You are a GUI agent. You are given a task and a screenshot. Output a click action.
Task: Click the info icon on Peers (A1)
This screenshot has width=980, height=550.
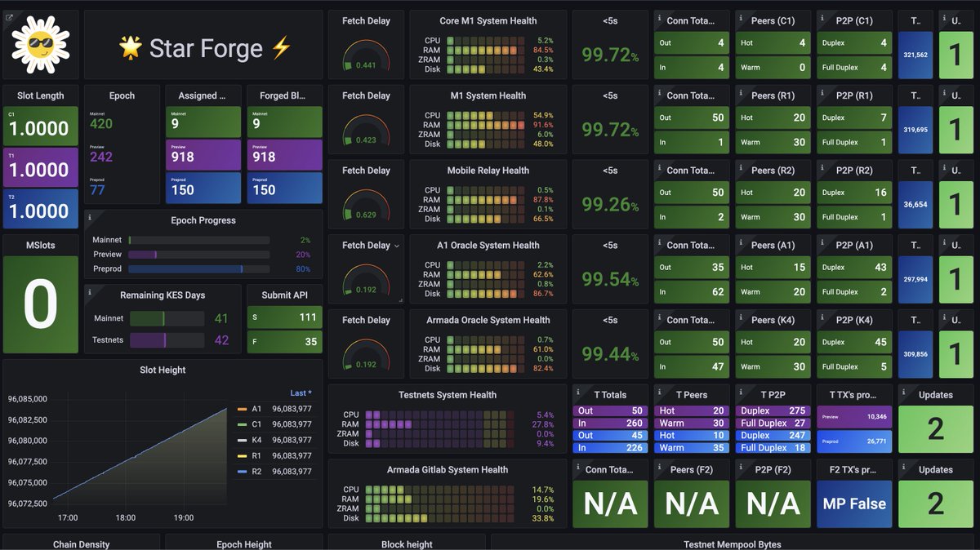pos(740,242)
